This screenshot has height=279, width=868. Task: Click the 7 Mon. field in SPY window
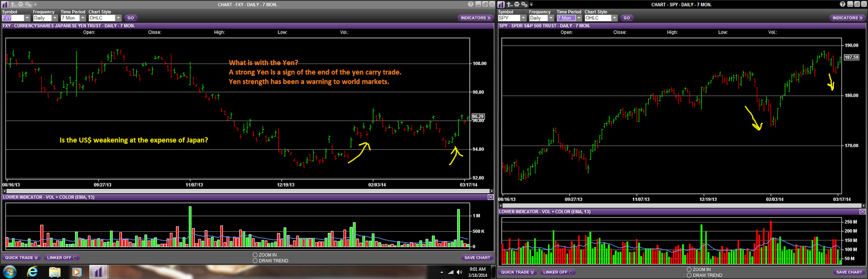[566, 18]
